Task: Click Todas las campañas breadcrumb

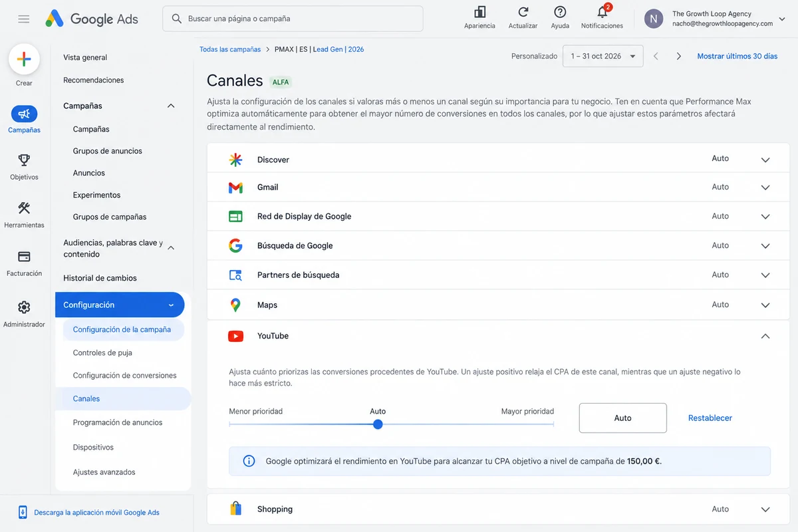Action: [230, 49]
